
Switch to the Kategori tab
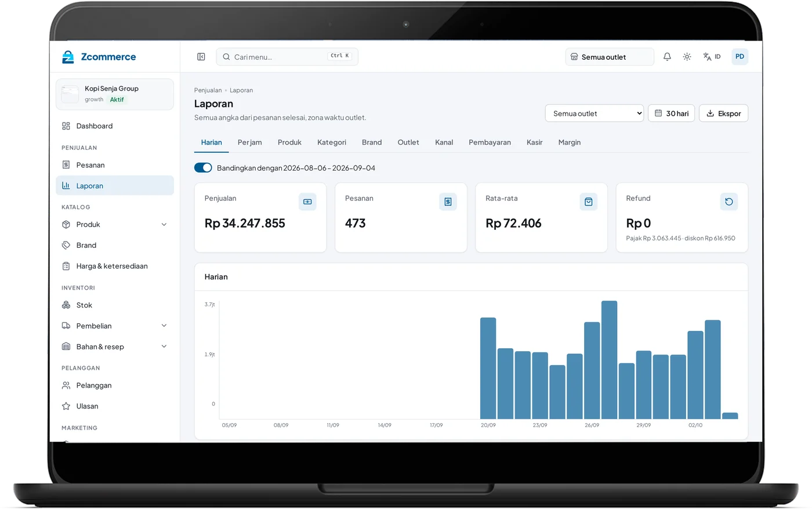click(332, 142)
